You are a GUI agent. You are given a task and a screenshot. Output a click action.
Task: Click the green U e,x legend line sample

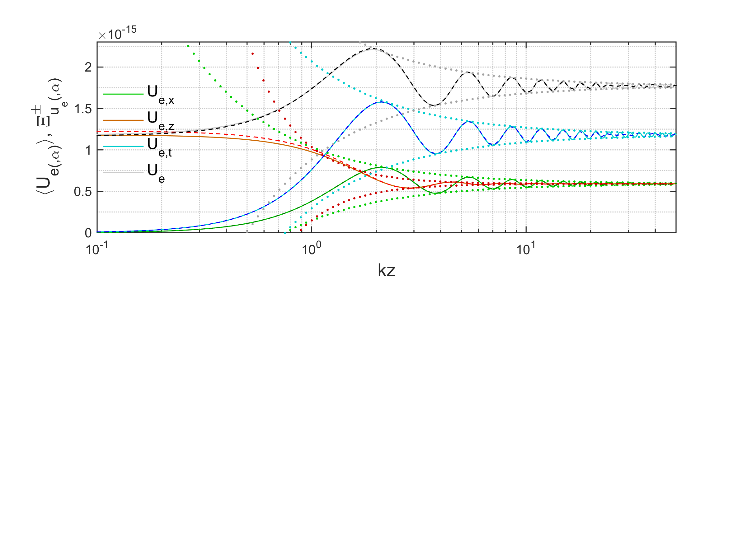pos(123,94)
